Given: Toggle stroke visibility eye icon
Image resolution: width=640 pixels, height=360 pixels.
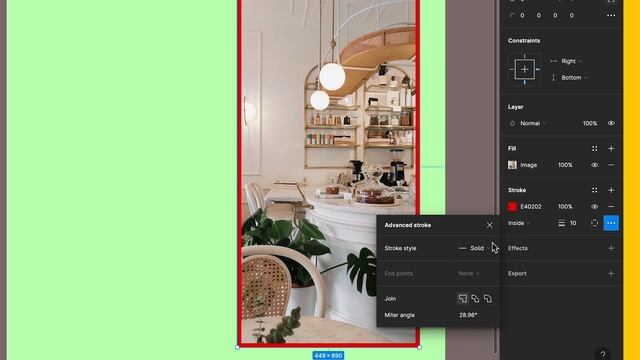Looking at the screenshot, I should [594, 207].
